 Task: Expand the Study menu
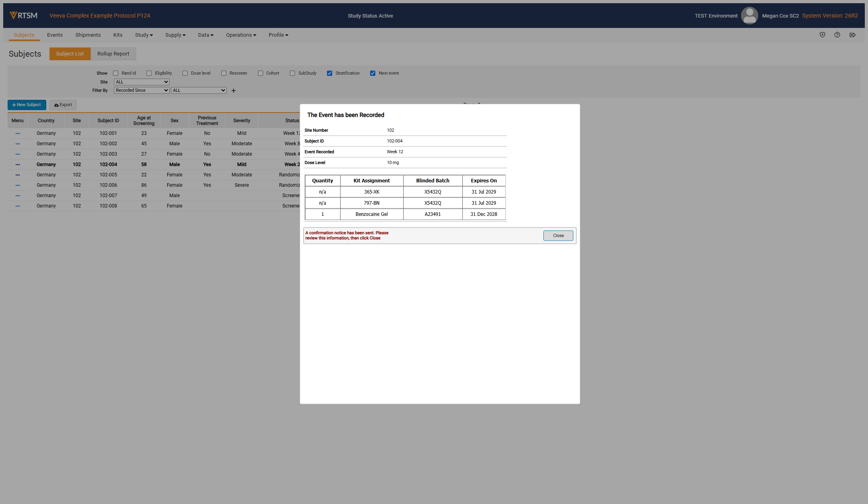click(x=144, y=35)
